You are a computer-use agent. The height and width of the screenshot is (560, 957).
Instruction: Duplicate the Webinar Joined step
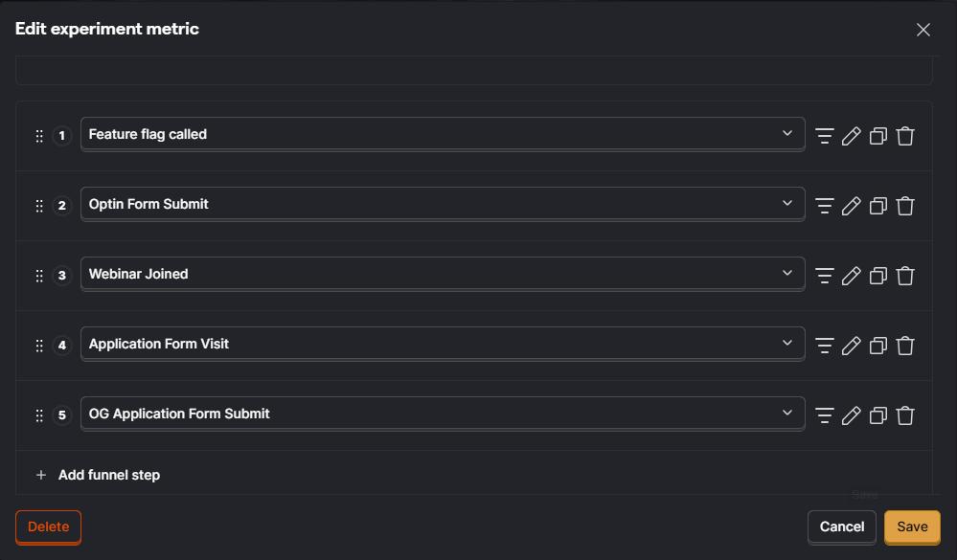coord(877,276)
